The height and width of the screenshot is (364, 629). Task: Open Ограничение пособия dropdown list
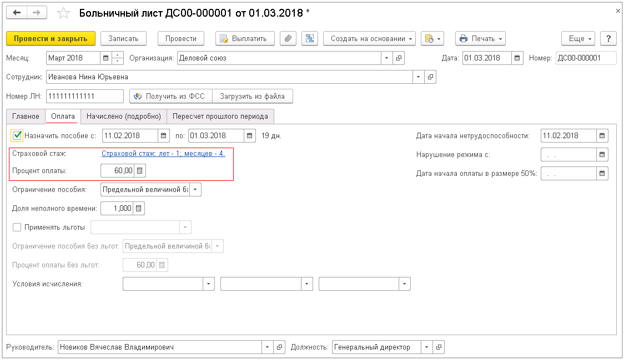[195, 190]
